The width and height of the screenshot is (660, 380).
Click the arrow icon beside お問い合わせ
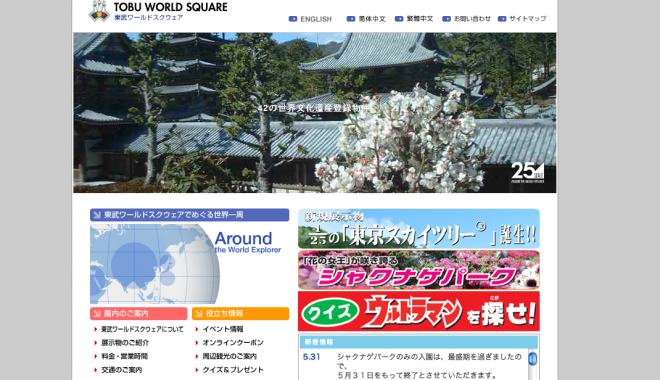pyautogui.click(x=447, y=19)
